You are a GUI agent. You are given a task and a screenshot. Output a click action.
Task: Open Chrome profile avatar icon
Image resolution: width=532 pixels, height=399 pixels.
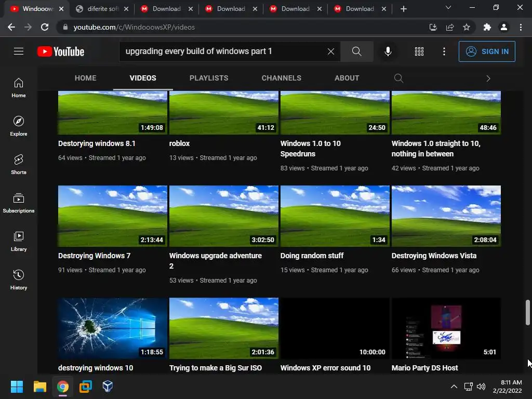point(504,27)
